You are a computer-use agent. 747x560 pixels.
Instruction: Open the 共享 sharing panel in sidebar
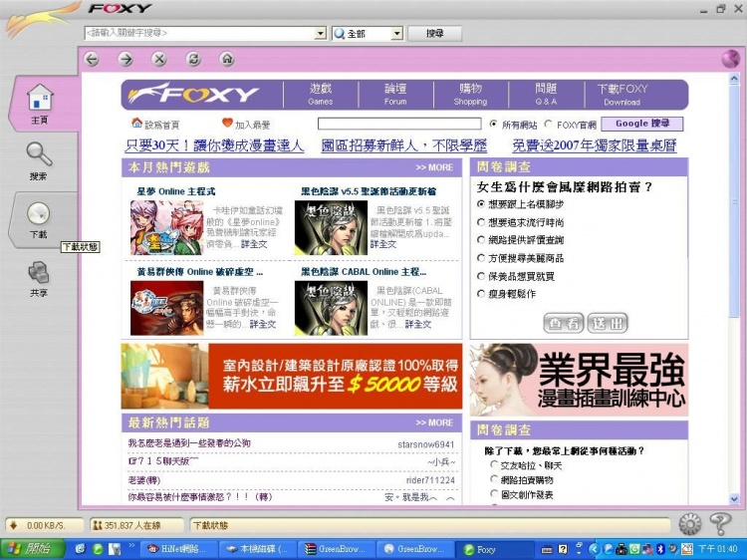coord(39,278)
